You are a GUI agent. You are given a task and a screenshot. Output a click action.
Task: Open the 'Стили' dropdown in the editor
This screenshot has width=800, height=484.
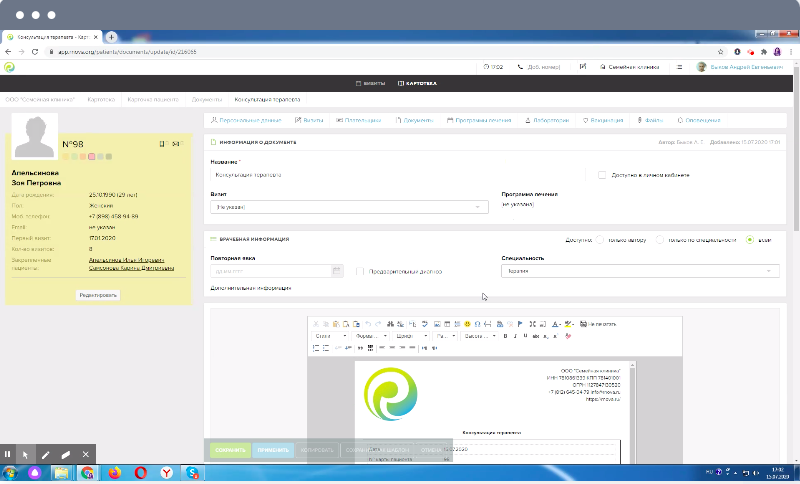tap(330, 336)
